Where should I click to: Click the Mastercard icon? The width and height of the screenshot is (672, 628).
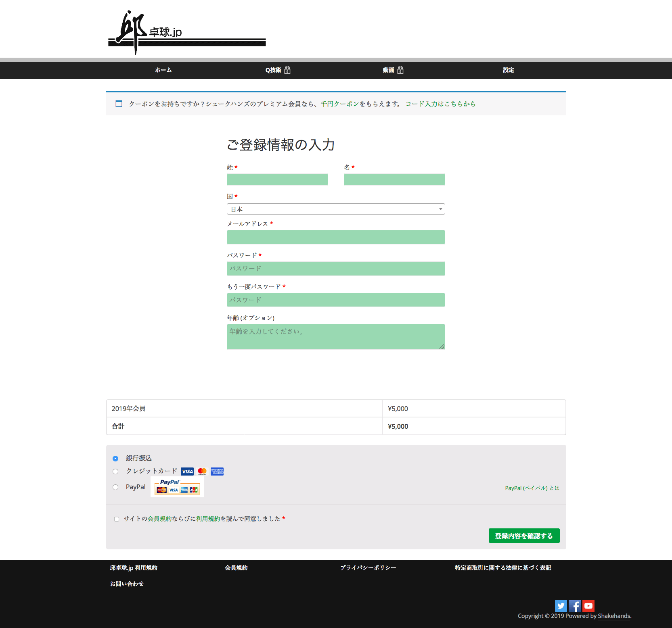202,471
